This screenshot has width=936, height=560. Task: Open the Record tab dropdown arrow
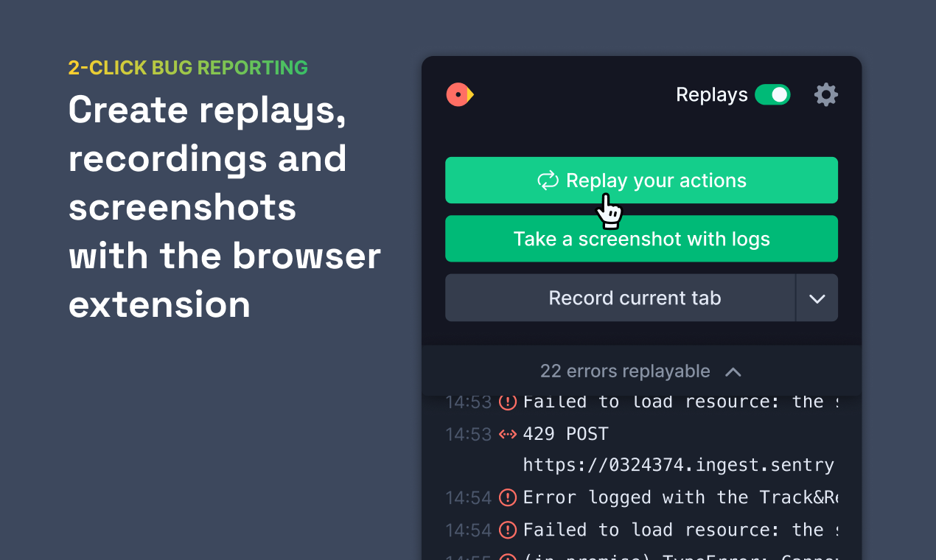point(817,298)
